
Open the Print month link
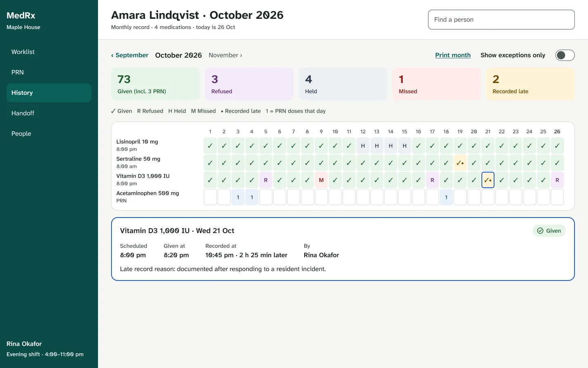[x=453, y=55]
